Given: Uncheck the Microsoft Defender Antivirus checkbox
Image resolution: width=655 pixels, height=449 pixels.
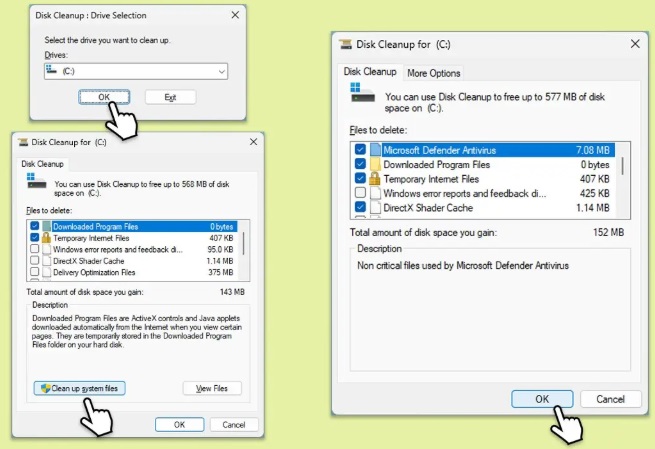Looking at the screenshot, I should click(x=360, y=150).
